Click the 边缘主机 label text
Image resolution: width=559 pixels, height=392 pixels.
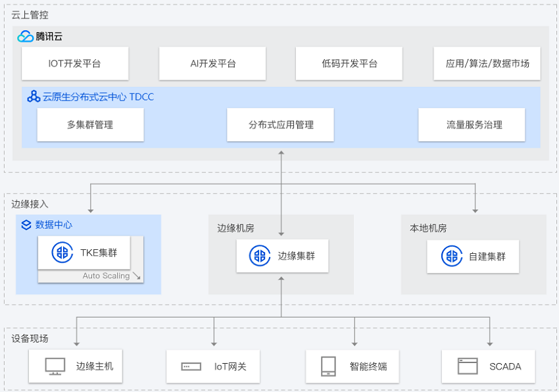95,366
